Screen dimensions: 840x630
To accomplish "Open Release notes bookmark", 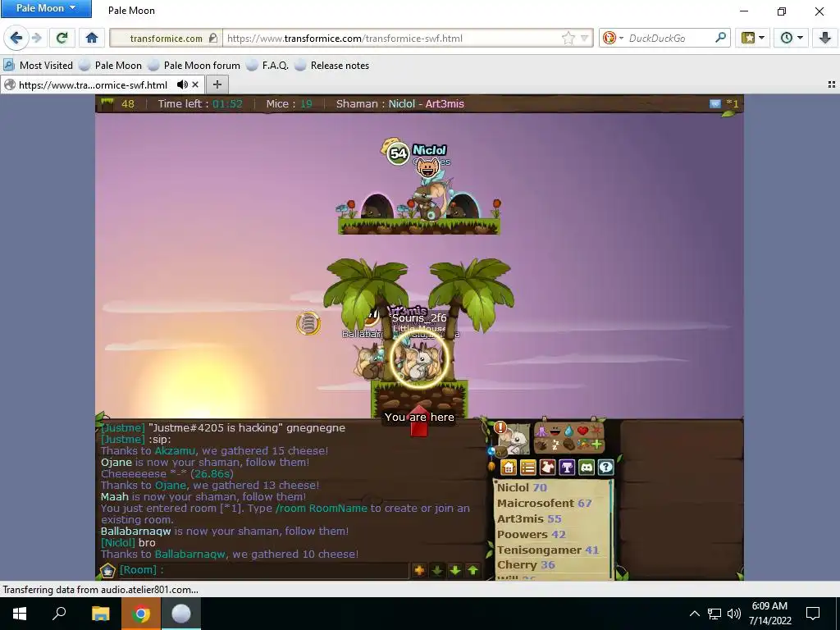I will tap(332, 66).
